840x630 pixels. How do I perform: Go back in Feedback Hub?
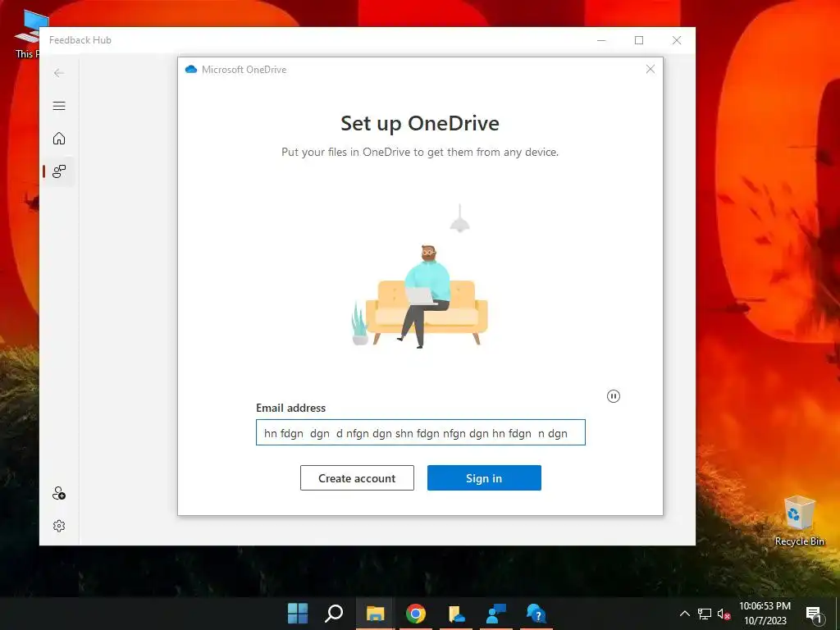(x=59, y=73)
